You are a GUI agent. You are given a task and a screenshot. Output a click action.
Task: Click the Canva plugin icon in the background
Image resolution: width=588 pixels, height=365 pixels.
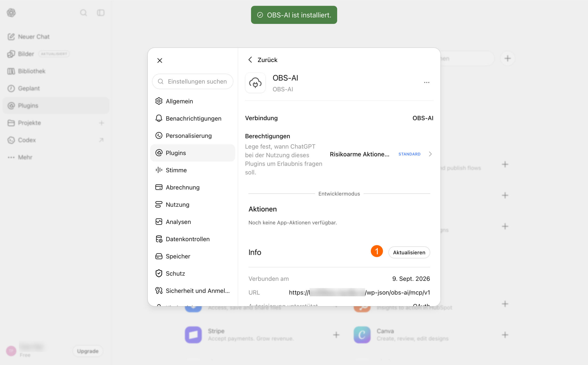pos(362,335)
